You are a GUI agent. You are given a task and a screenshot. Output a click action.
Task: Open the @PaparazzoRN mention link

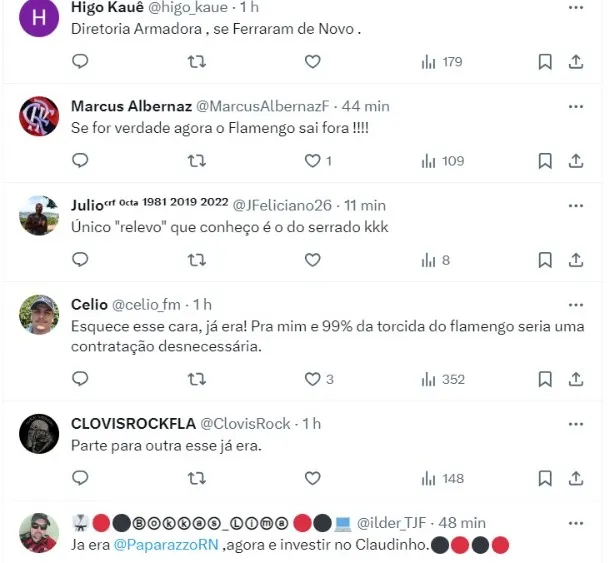tap(166, 544)
